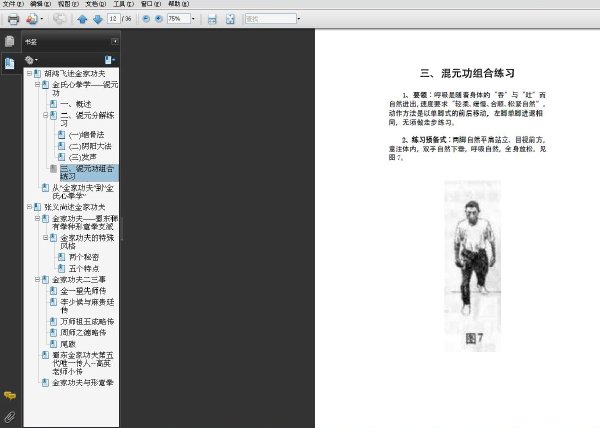The width and height of the screenshot is (600, 428).
Task: Open the Comments panel speech bubble icon
Action: coord(10,395)
